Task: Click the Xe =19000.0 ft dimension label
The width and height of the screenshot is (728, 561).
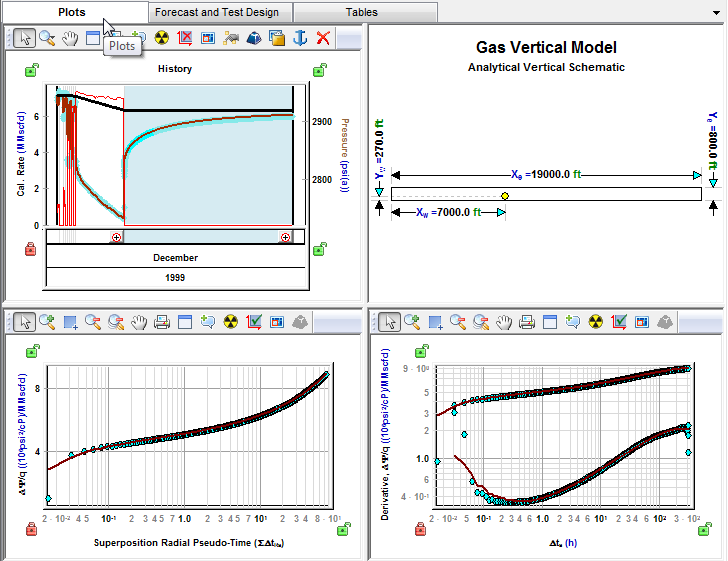Action: pos(546,175)
